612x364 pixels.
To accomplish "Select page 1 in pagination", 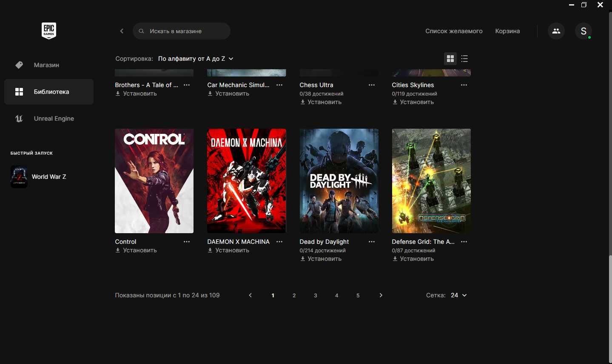I will (273, 296).
